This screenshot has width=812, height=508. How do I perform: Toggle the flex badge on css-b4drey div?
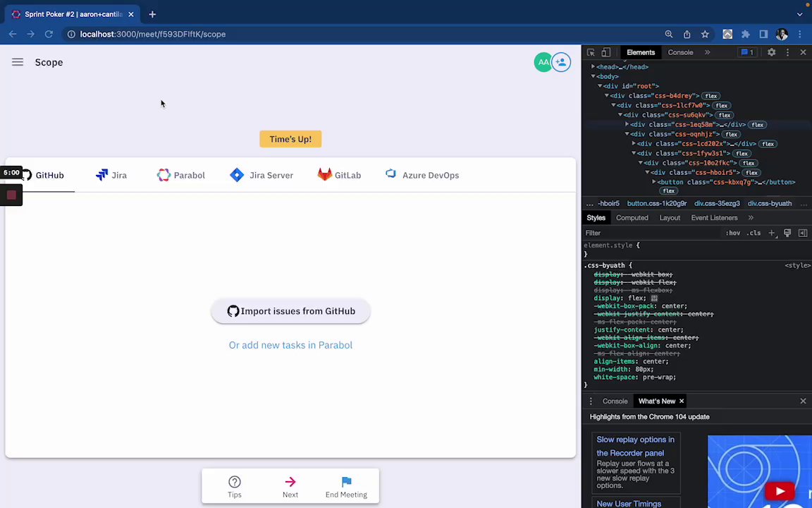(711, 96)
